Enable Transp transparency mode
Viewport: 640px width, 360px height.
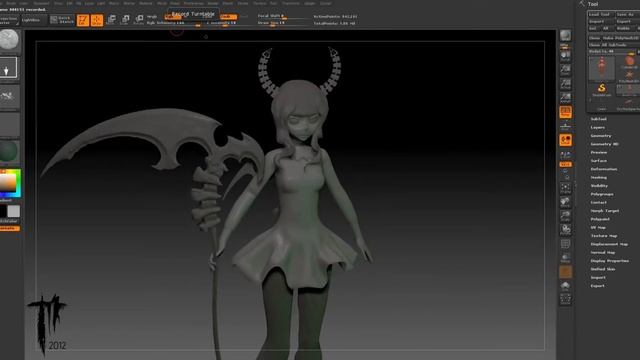click(x=565, y=258)
